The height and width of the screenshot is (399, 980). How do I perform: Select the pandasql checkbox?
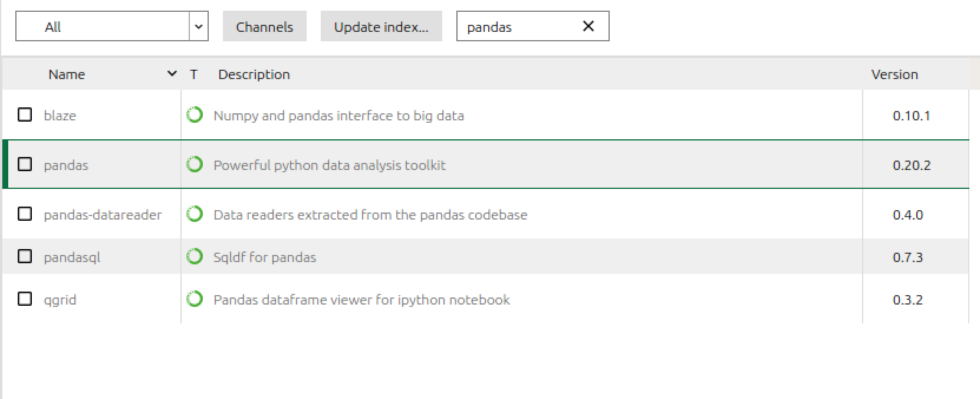coord(24,257)
